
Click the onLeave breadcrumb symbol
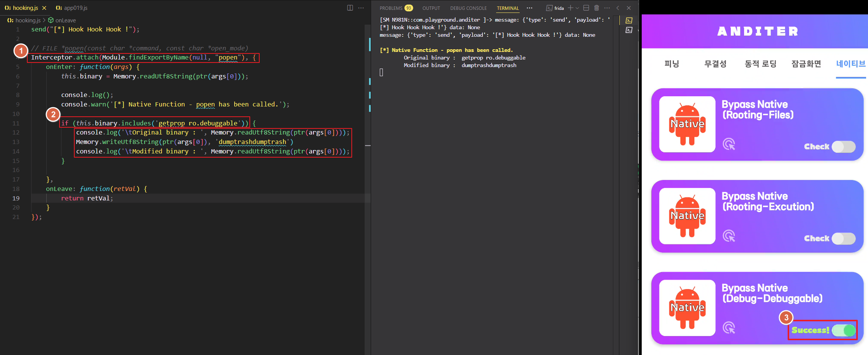click(66, 20)
